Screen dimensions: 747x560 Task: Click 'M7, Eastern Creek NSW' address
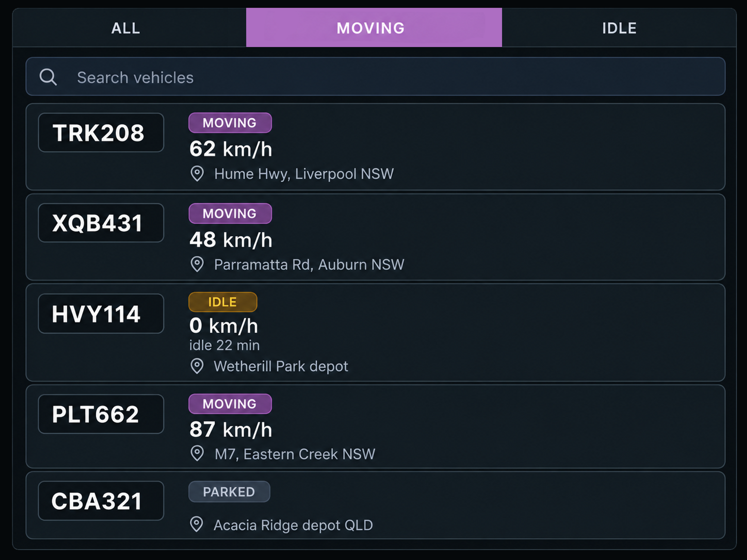coord(295,454)
